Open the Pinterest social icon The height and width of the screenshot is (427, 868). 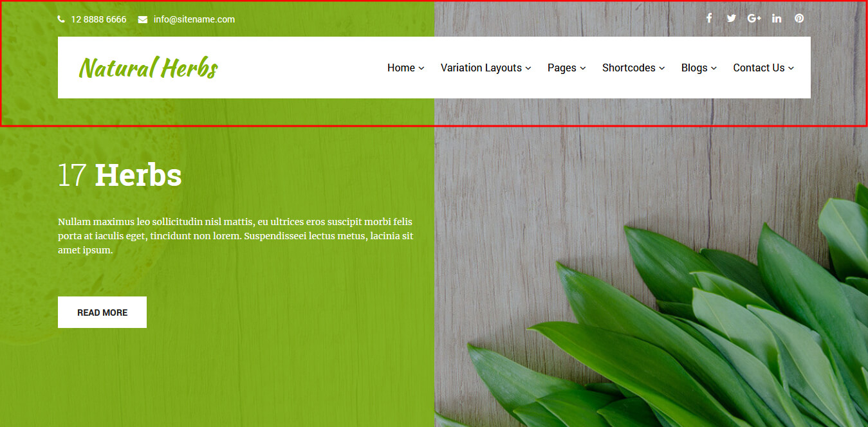[x=799, y=18]
